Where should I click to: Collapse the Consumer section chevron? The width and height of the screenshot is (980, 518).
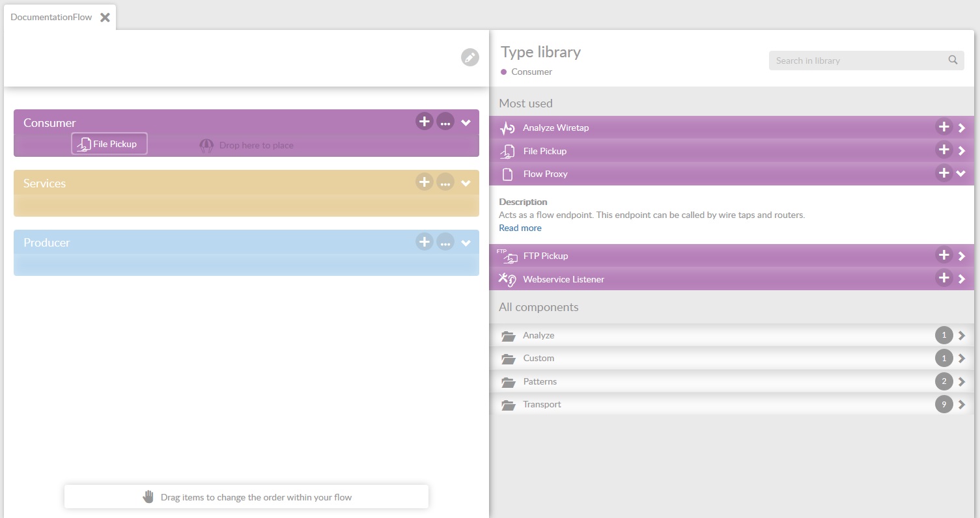[466, 122]
